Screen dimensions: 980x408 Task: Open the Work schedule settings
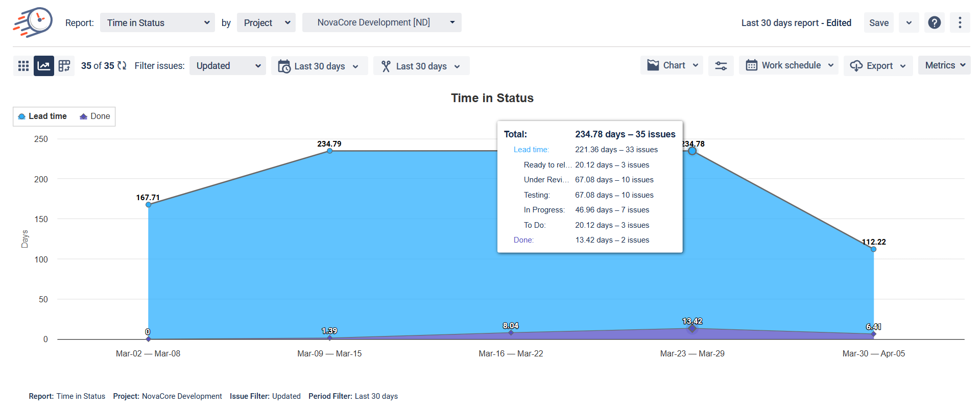788,65
